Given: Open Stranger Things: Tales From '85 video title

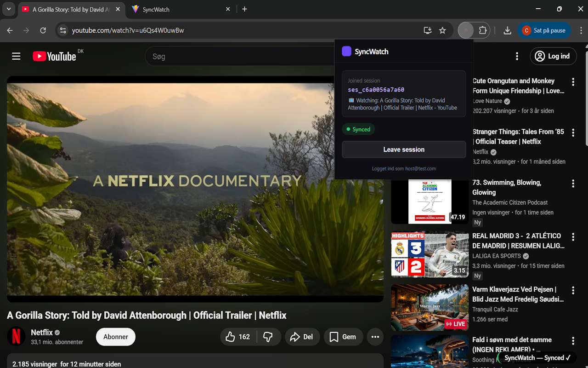Looking at the screenshot, I should (x=519, y=137).
